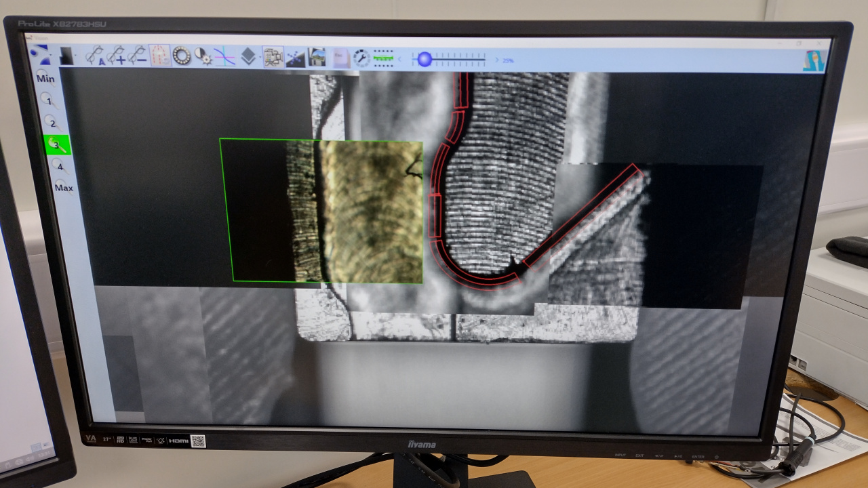868x488 pixels.
Task: Click the crossing curves graph icon
Action: tap(224, 56)
